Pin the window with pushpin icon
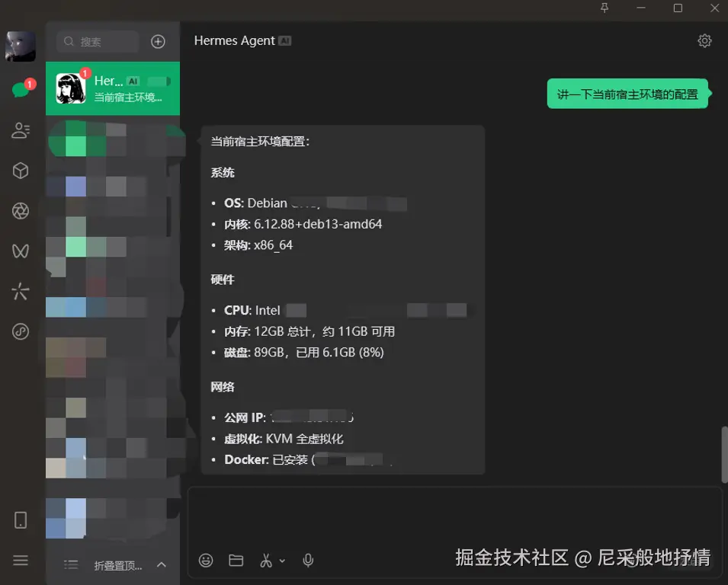 point(605,8)
